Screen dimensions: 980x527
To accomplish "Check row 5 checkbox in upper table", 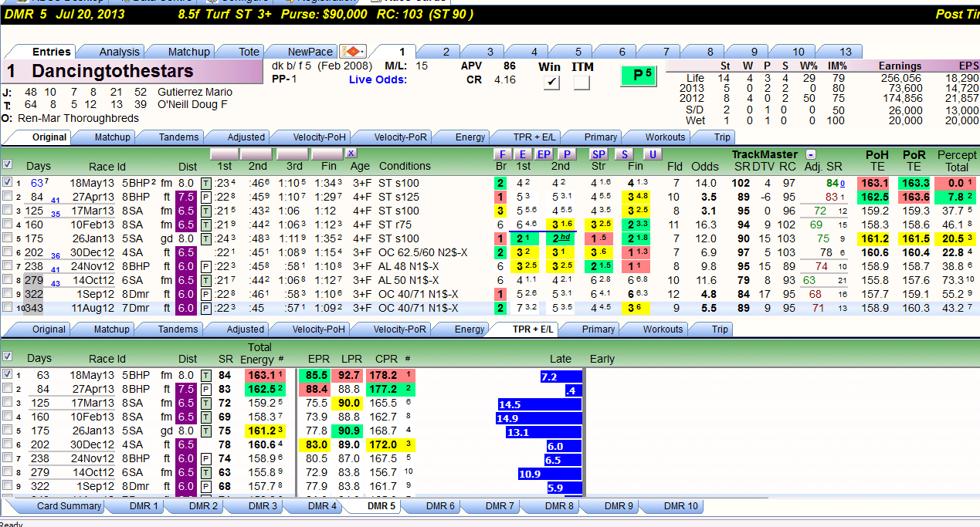I will pyautogui.click(x=8, y=238).
